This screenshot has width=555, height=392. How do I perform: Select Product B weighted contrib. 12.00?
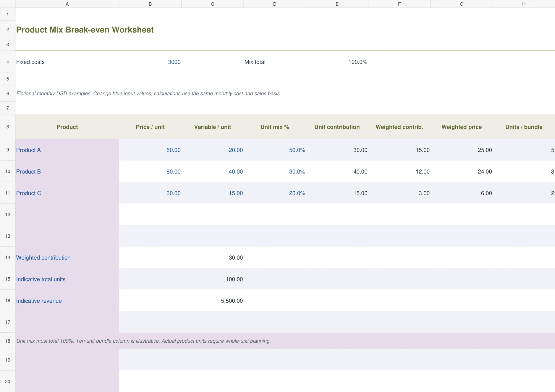click(x=399, y=171)
